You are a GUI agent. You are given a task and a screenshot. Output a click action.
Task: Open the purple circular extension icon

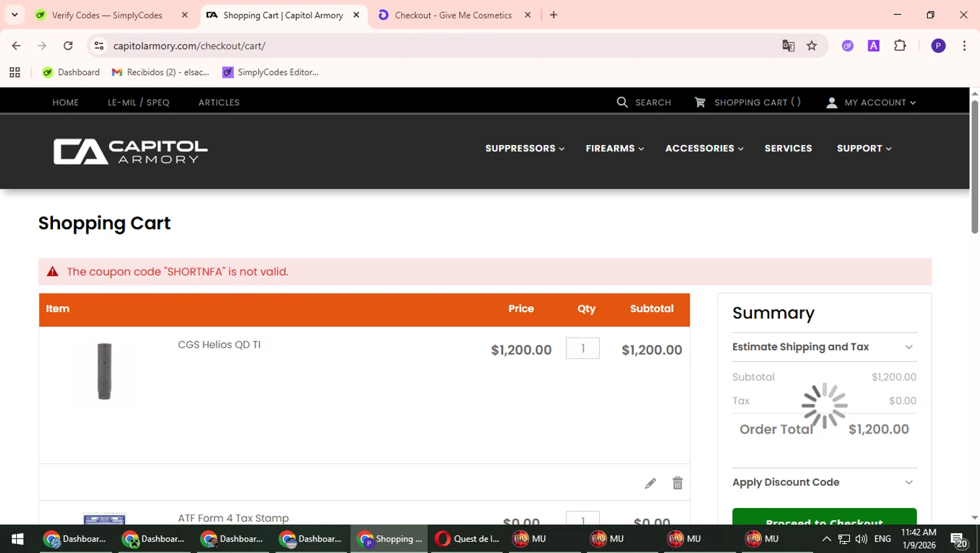click(x=847, y=46)
